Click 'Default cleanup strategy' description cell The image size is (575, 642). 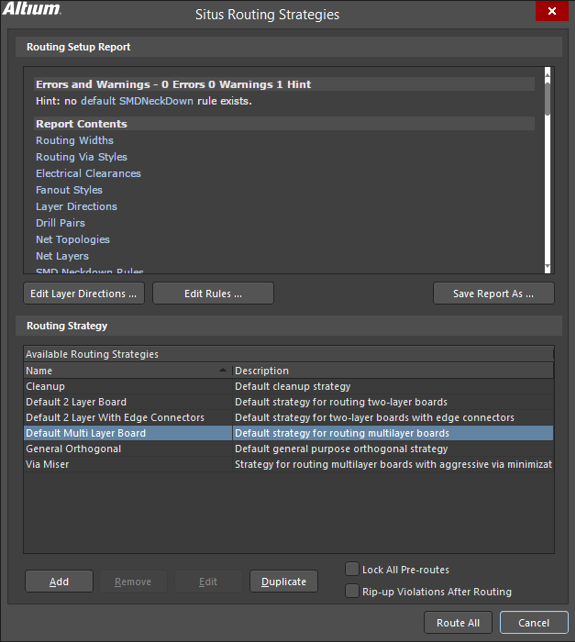(x=393, y=387)
